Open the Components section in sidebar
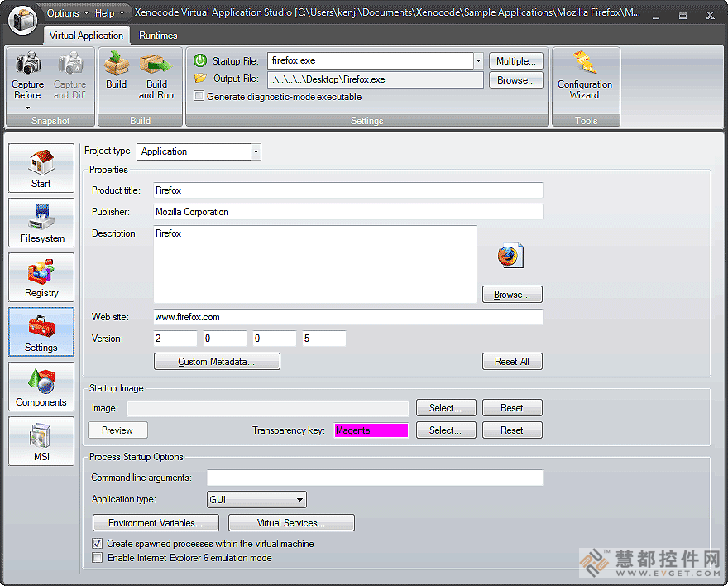Image resolution: width=728 pixels, height=586 pixels. tap(41, 387)
